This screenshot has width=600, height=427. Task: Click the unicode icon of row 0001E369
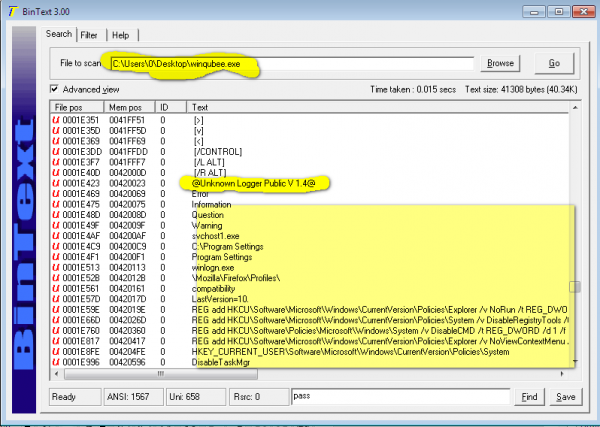pos(56,141)
